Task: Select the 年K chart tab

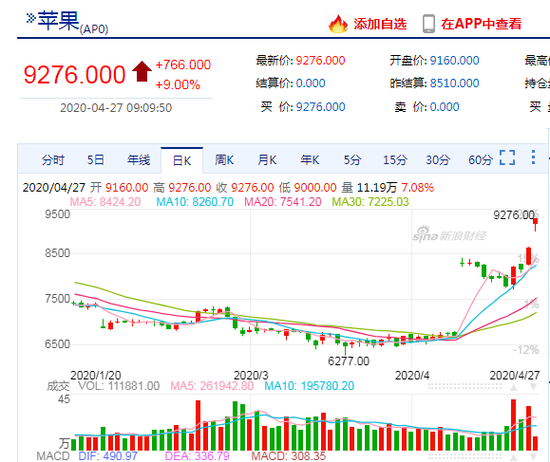Action: [x=310, y=160]
